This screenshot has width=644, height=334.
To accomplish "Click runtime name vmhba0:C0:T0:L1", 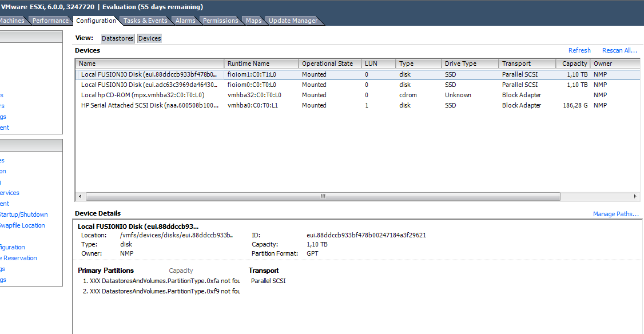I will pos(253,105).
